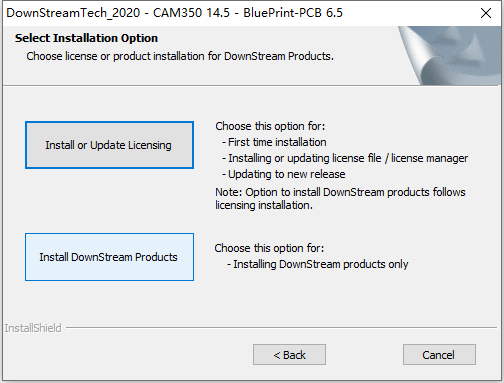The image size is (504, 383).
Task: Click 'Installing DownStream products only' text
Action: (x=321, y=264)
